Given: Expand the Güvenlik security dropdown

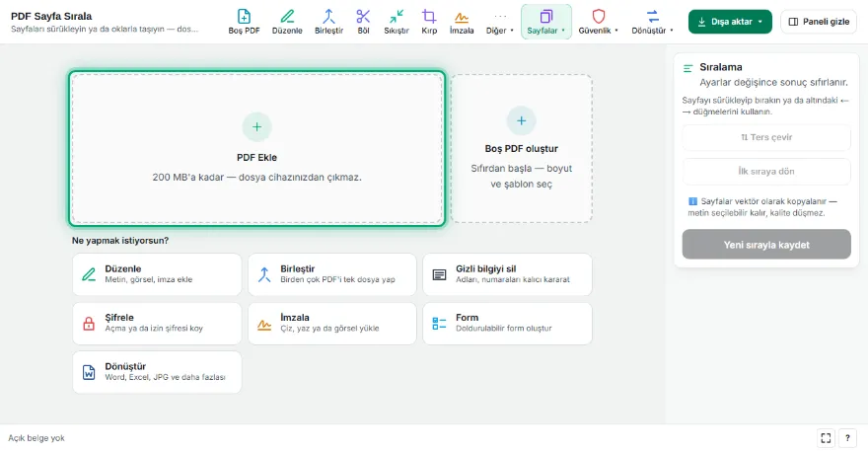Looking at the screenshot, I should pos(599,22).
